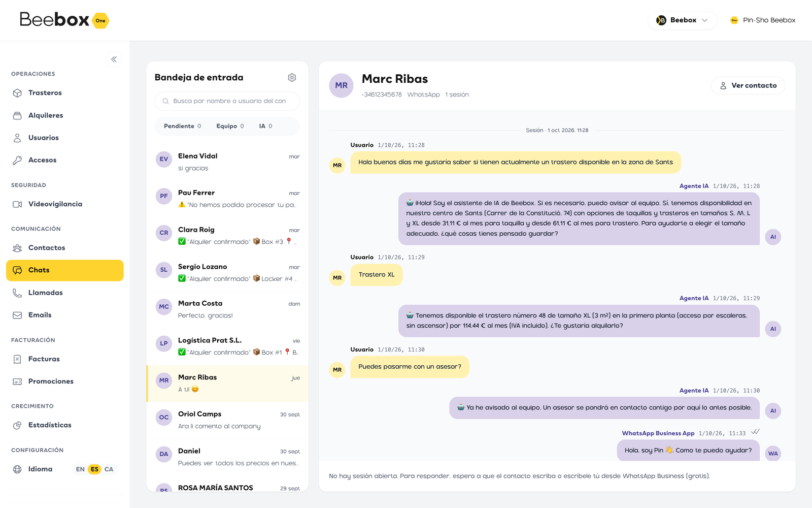Screen dimensions: 812x508
Task: Open Usuarios menu item
Action: point(64,138)
